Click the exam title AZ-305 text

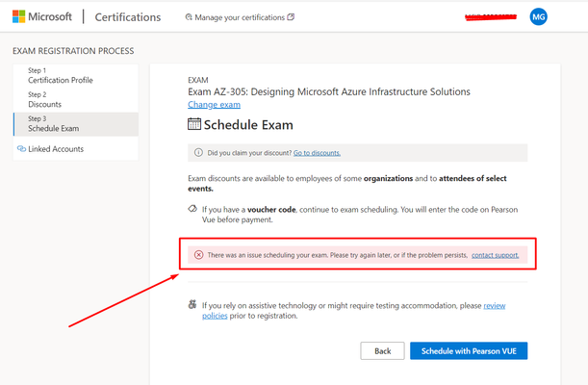tap(329, 91)
